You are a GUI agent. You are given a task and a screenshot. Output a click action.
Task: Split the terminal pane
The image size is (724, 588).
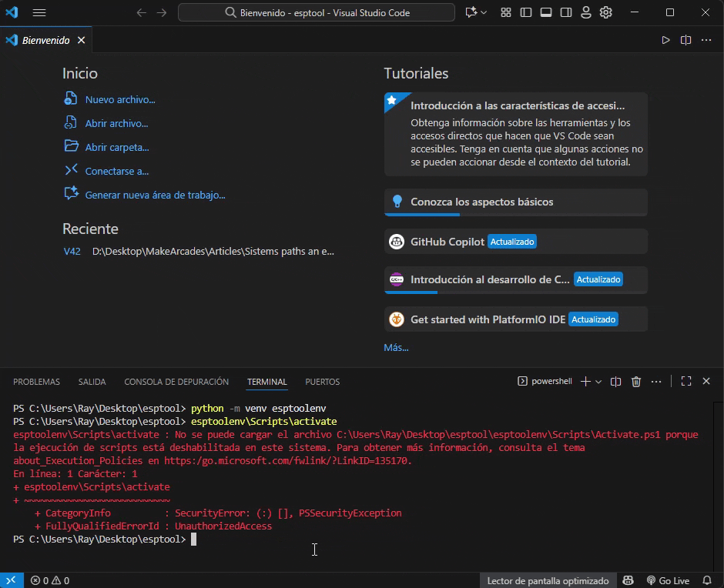pos(615,381)
